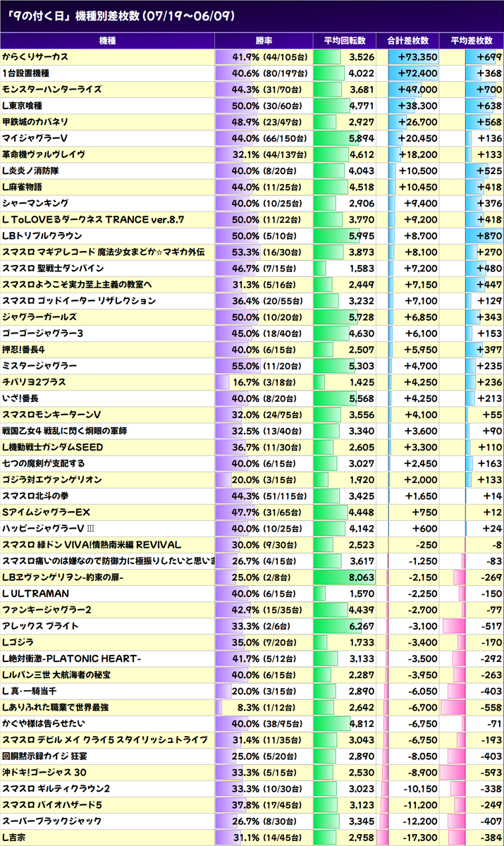Click the 平均差枚数 column header
Viewport: 504px width, 846px height.
[x=473, y=40]
